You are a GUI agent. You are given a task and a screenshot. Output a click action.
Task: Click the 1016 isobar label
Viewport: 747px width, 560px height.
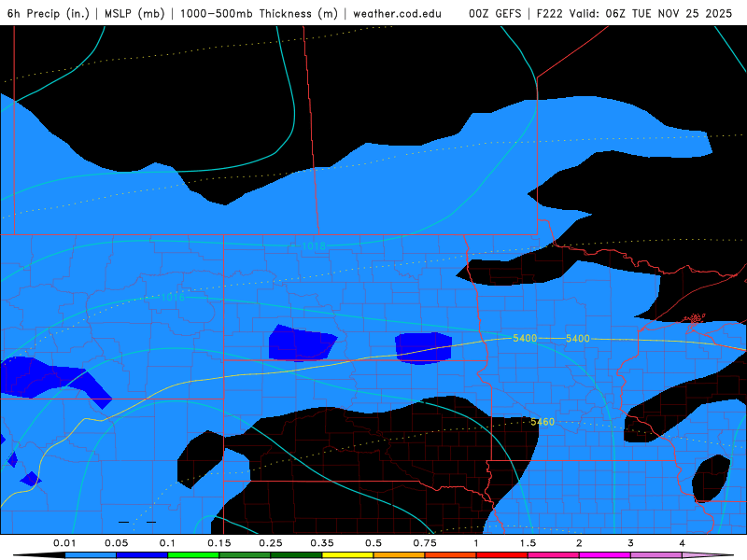pyautogui.click(x=173, y=297)
